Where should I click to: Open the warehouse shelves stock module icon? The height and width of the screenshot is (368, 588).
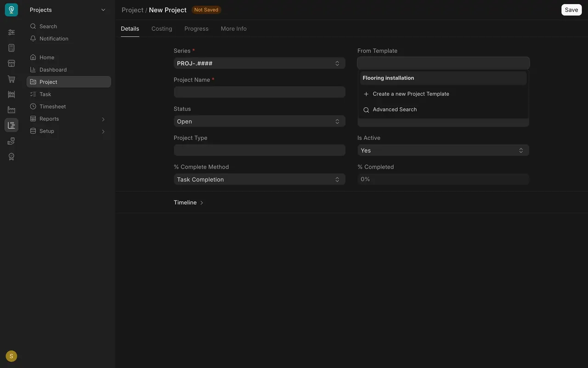(x=11, y=94)
